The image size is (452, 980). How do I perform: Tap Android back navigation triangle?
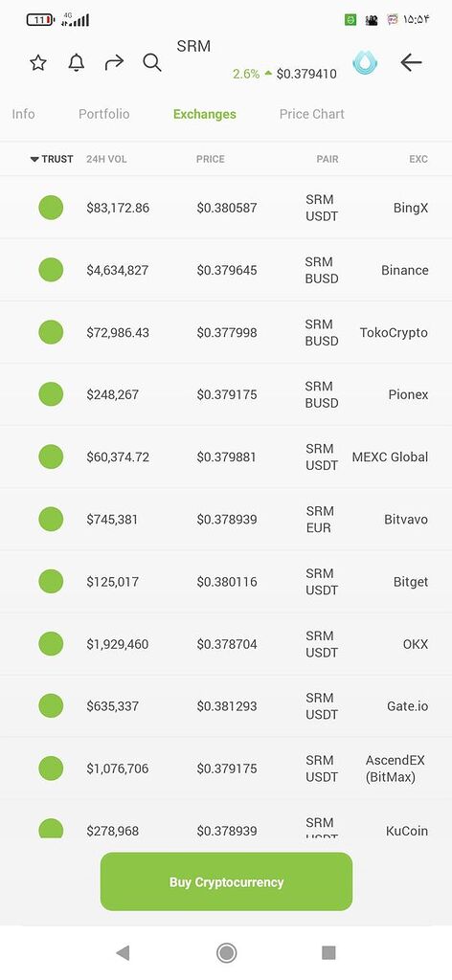coord(123,952)
